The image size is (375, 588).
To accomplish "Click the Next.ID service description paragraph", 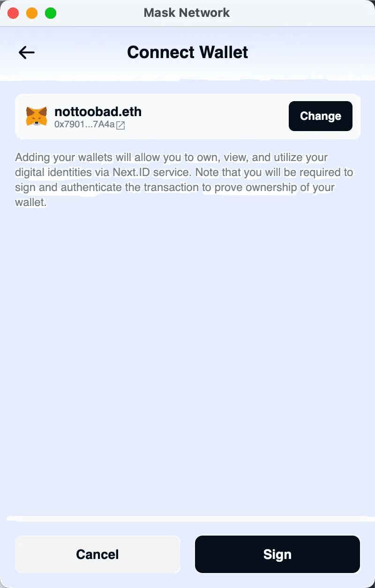I will pyautogui.click(x=184, y=180).
